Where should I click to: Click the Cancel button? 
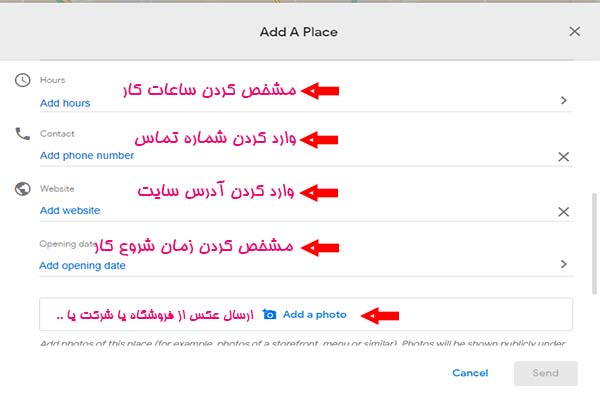tap(470, 373)
